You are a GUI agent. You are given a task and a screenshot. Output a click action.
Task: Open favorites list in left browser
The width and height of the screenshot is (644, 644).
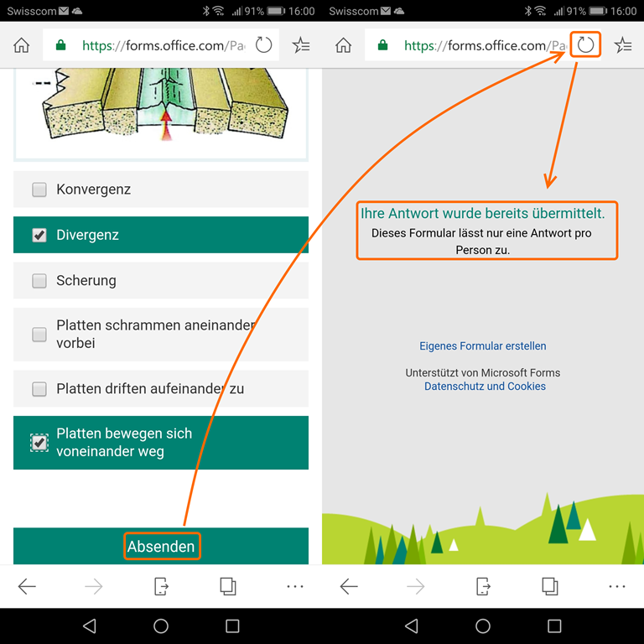(x=300, y=45)
